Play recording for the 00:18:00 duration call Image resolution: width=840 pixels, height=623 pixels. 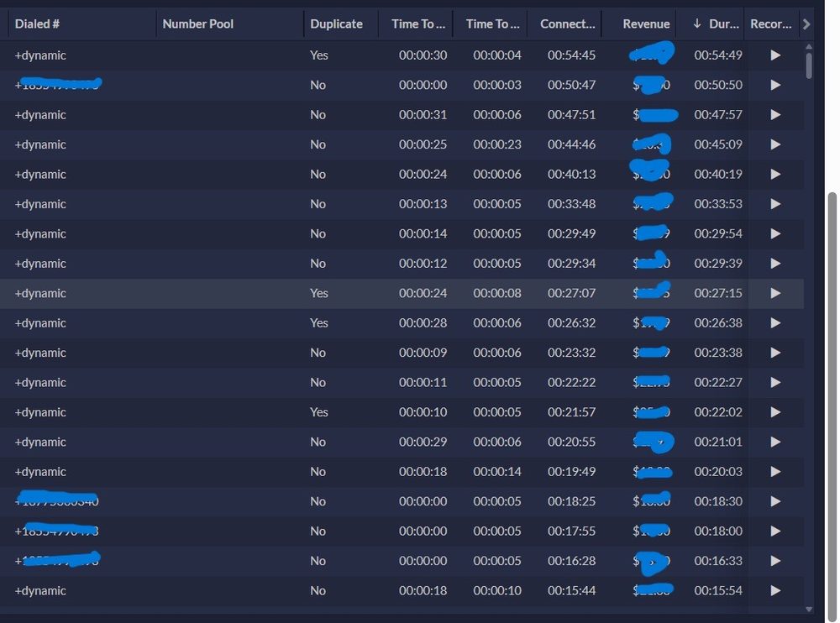tap(775, 531)
